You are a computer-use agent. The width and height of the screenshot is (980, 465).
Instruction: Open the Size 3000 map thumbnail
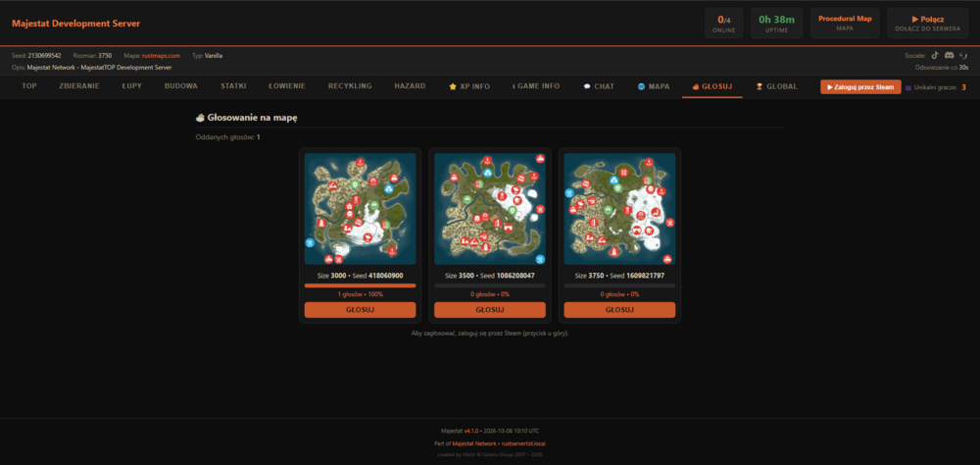point(360,209)
